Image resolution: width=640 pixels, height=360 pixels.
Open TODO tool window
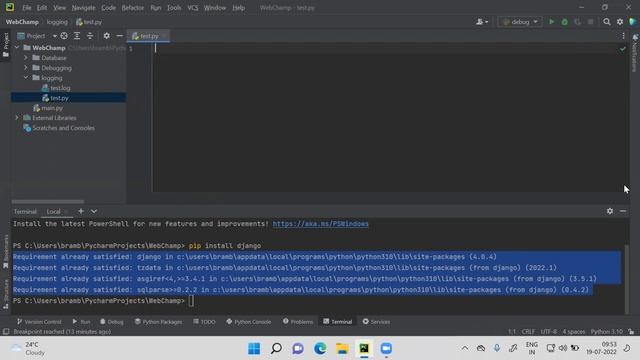click(204, 322)
